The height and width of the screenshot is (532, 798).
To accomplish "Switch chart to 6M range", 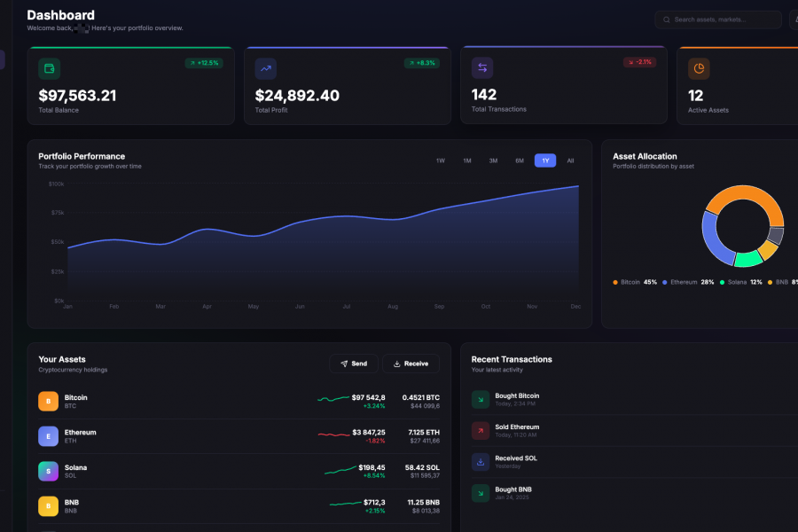I will (x=520, y=160).
